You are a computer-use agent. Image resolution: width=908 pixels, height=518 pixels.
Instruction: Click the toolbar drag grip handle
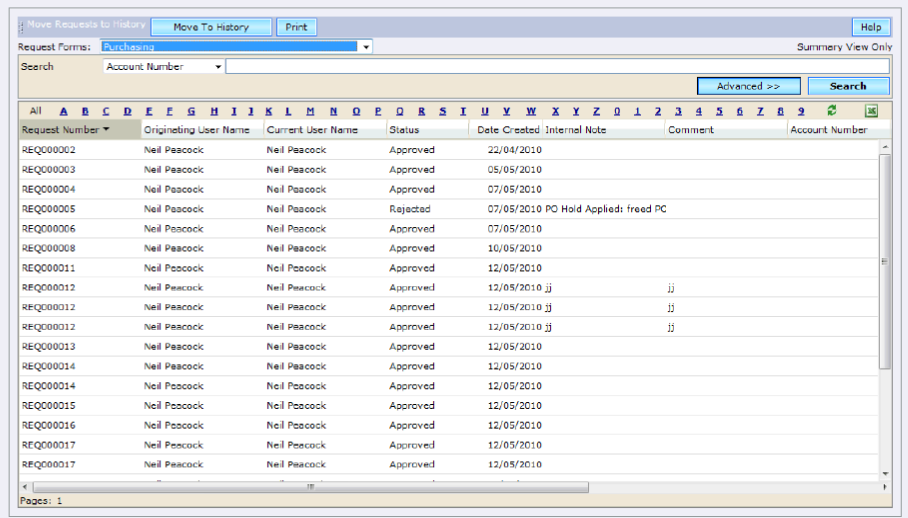click(x=22, y=27)
